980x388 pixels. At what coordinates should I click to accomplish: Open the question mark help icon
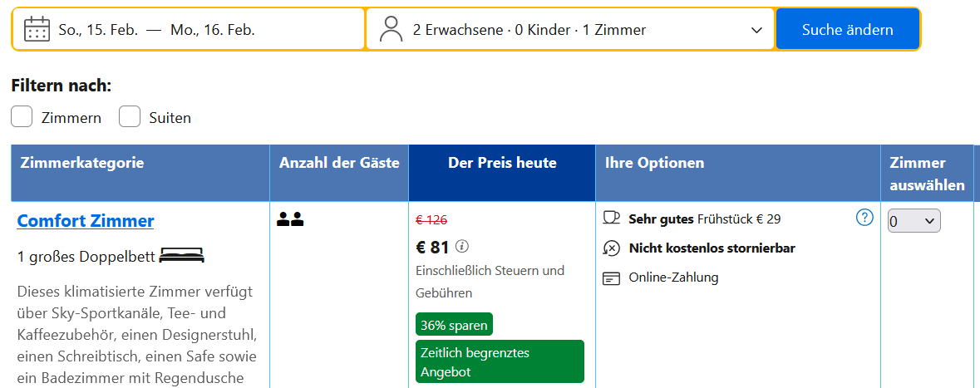[864, 218]
